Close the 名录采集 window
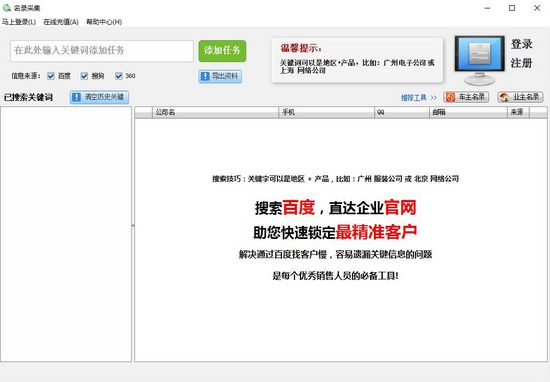Screen dimensions: 550x382 point(537,8)
